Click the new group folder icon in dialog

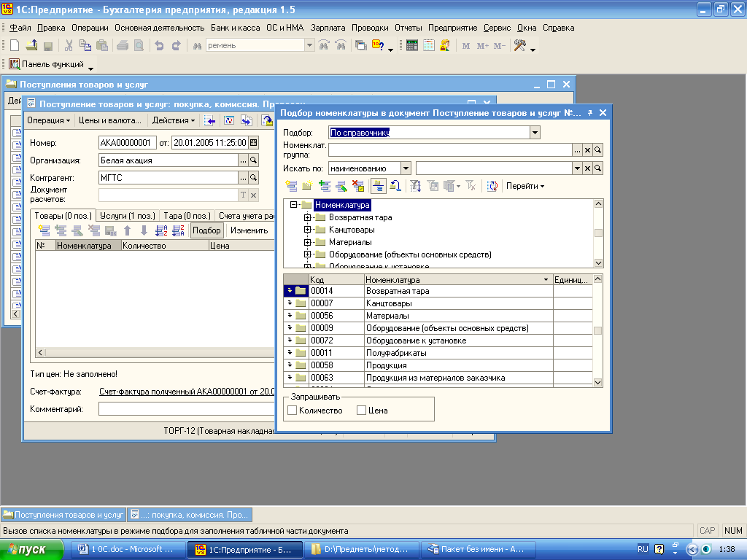coord(307,186)
